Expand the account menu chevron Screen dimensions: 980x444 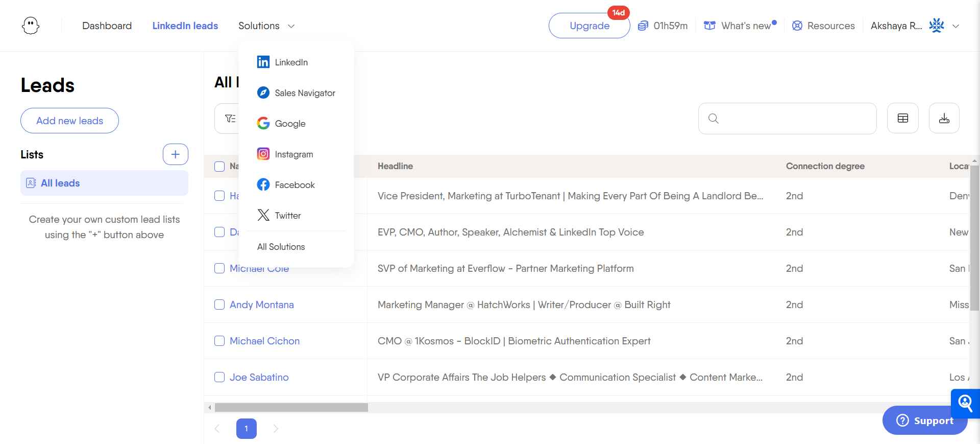tap(956, 26)
